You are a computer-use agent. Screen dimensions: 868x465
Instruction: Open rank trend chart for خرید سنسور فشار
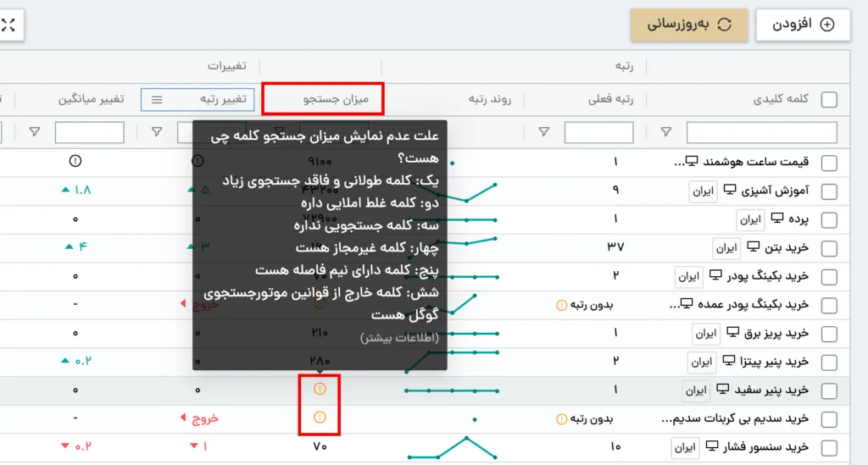pos(453,448)
